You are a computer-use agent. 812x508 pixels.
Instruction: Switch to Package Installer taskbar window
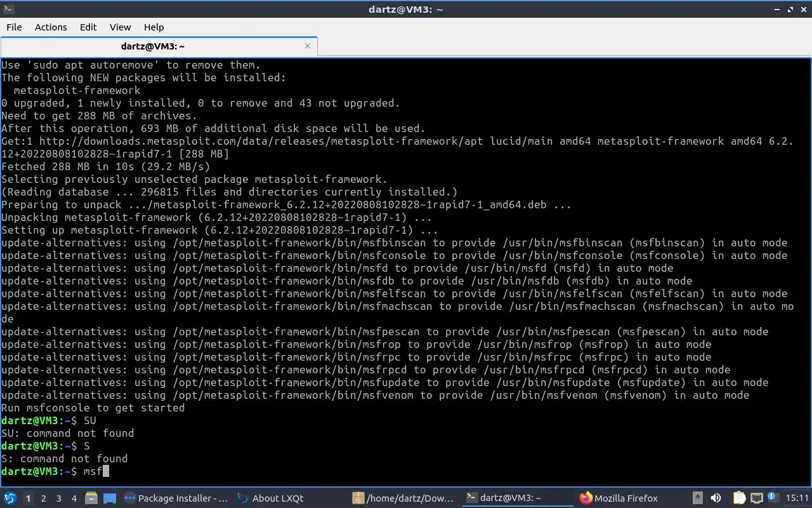176,498
